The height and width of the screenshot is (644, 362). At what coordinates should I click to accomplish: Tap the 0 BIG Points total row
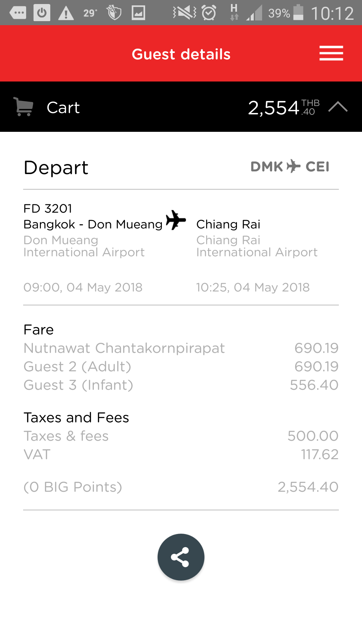coord(181,487)
